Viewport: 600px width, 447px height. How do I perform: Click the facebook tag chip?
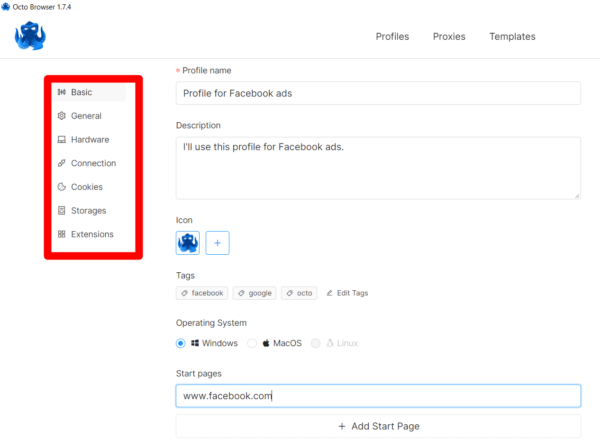point(202,293)
